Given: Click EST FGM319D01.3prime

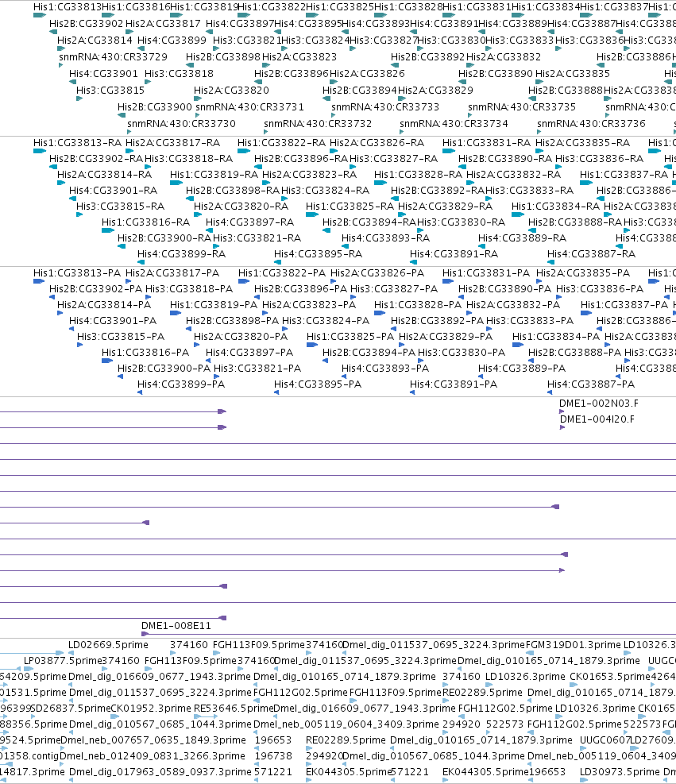Looking at the screenshot, I should coord(573,644).
